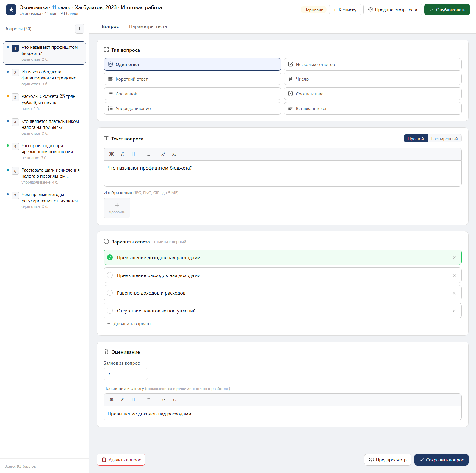Screen dimensions: 476x473
Task: Open list formatting in question text toolbar
Action: point(148,154)
